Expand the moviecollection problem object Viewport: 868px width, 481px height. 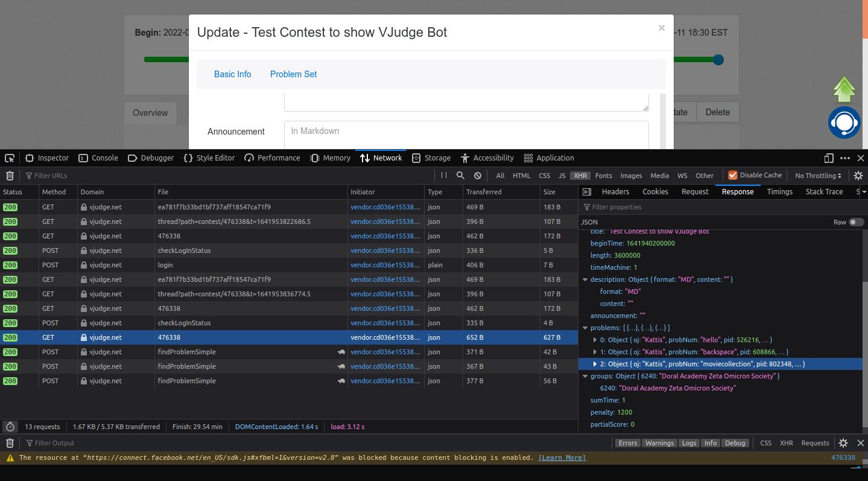tap(595, 364)
